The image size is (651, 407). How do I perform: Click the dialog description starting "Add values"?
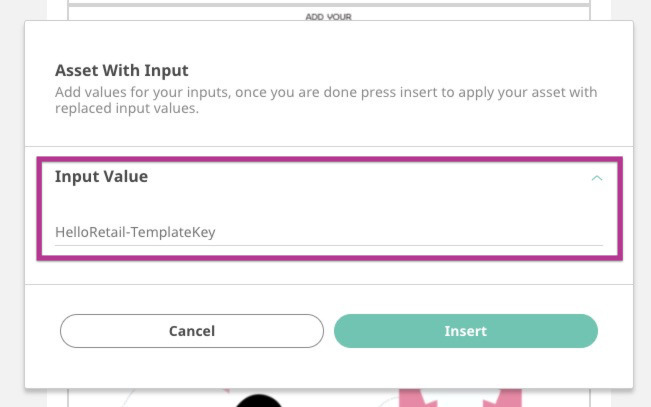click(x=325, y=92)
